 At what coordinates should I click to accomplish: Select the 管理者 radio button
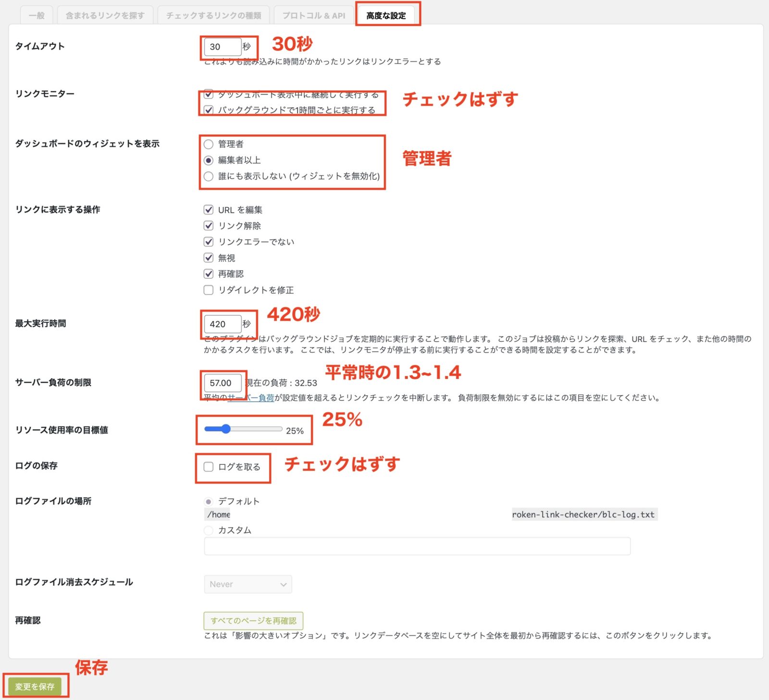click(209, 144)
